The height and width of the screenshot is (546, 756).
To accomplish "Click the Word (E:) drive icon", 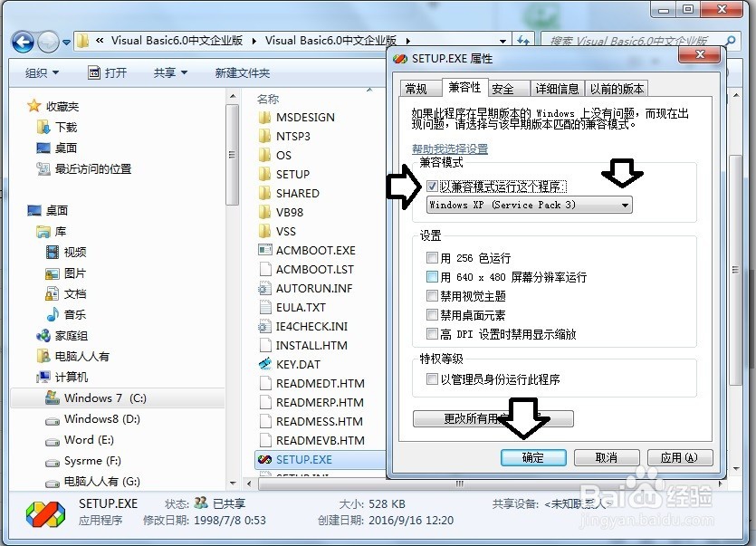I will 53,441.
